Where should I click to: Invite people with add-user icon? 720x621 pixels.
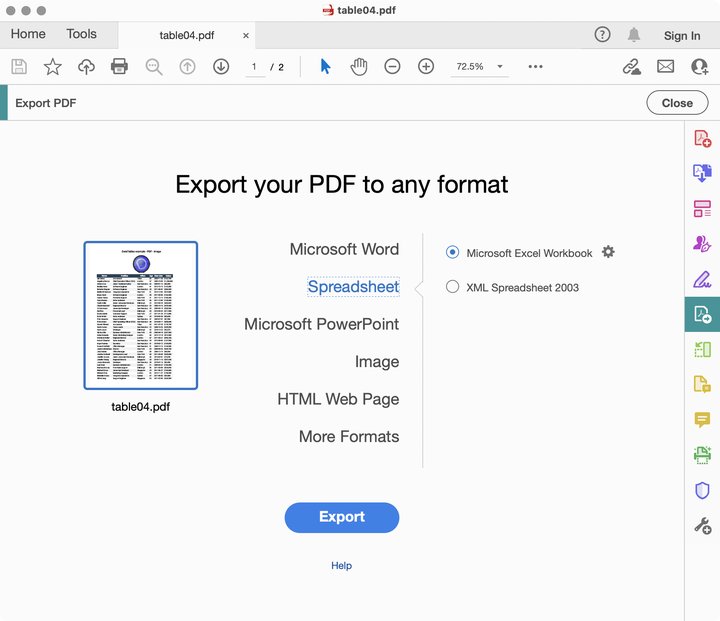(699, 67)
